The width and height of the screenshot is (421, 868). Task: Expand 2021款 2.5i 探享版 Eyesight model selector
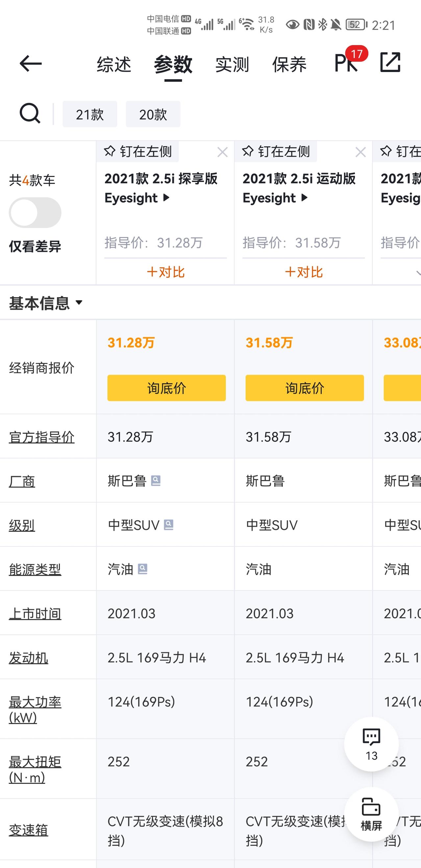point(161,188)
